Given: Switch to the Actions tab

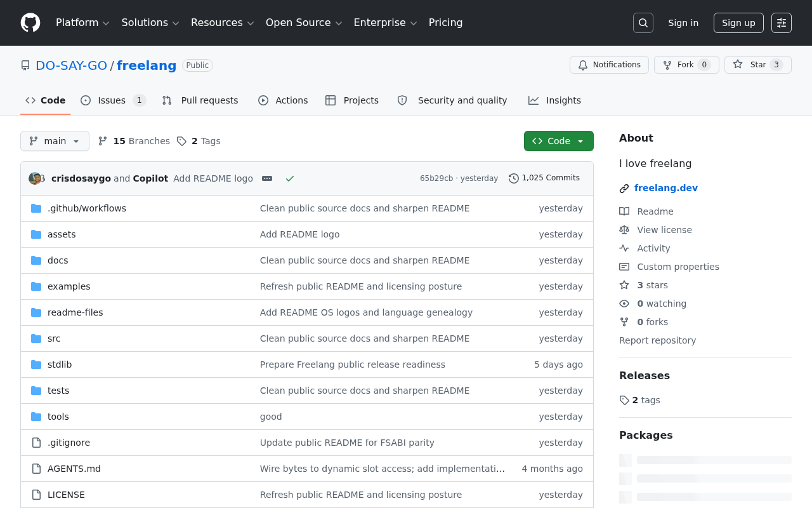Looking at the screenshot, I should [x=283, y=100].
